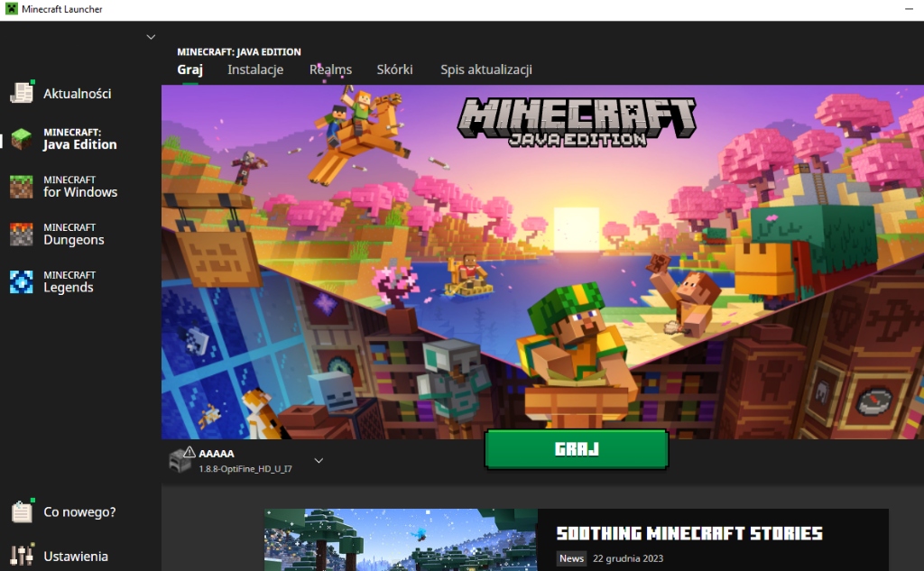Open the Skórki tab
Screen dimensions: 924x571
(395, 69)
